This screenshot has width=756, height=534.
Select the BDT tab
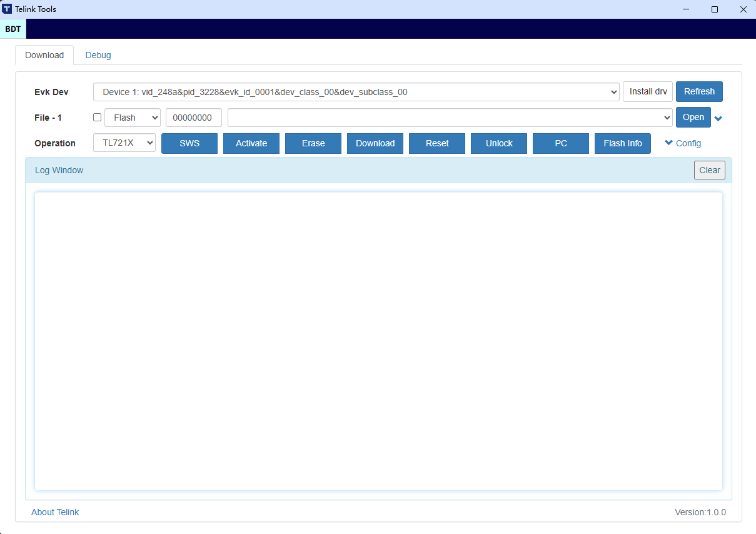coord(13,29)
